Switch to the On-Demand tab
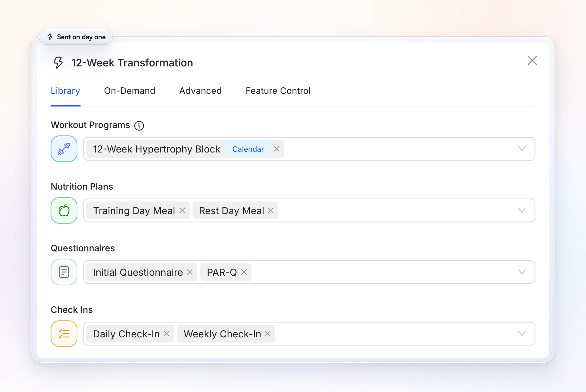Image resolution: width=586 pixels, height=392 pixels. coord(130,91)
